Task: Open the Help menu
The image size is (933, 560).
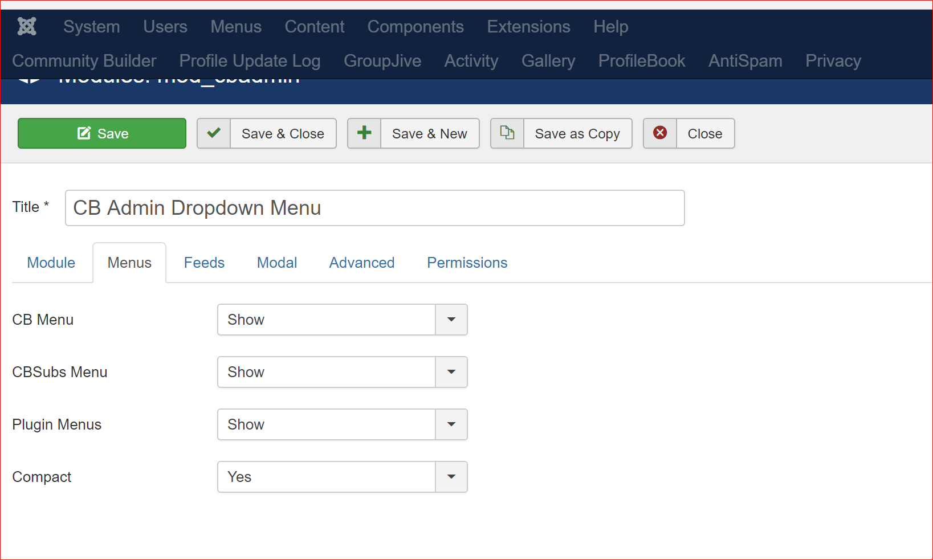Action: pos(611,27)
